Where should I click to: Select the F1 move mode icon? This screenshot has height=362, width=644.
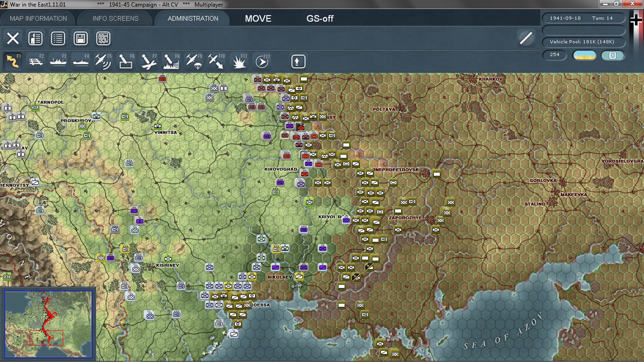pyautogui.click(x=13, y=61)
